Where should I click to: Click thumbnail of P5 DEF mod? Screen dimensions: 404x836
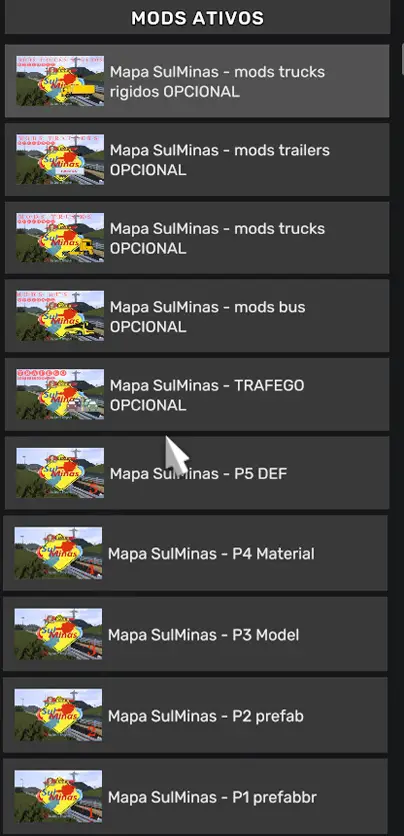[x=60, y=473]
